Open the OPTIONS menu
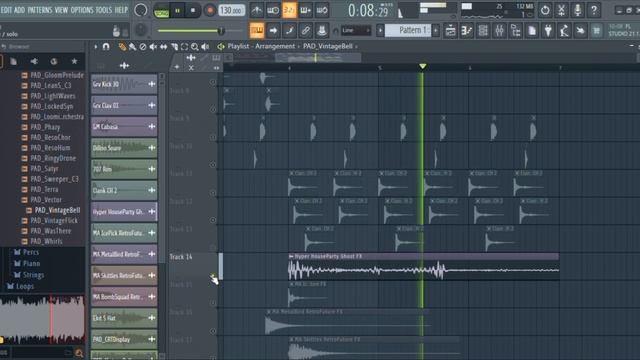The image size is (640, 360). pyautogui.click(x=82, y=10)
